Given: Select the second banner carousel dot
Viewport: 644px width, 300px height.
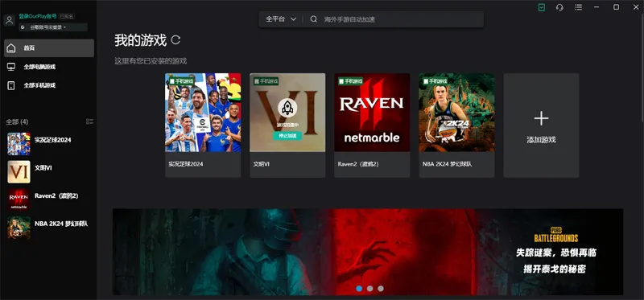Looking at the screenshot, I should tap(370, 289).
